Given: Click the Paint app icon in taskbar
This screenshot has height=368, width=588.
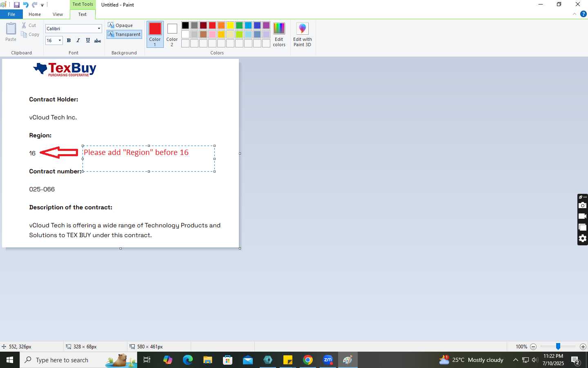Looking at the screenshot, I should pos(348,360).
